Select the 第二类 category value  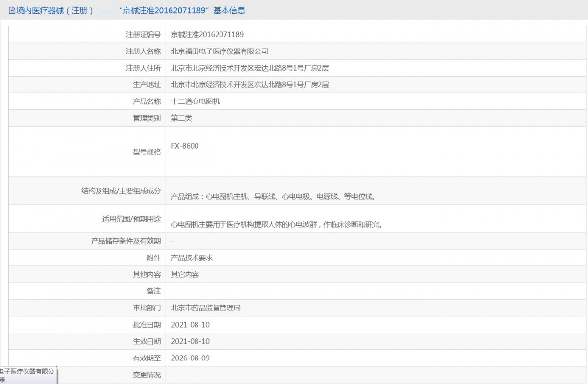tap(181, 118)
